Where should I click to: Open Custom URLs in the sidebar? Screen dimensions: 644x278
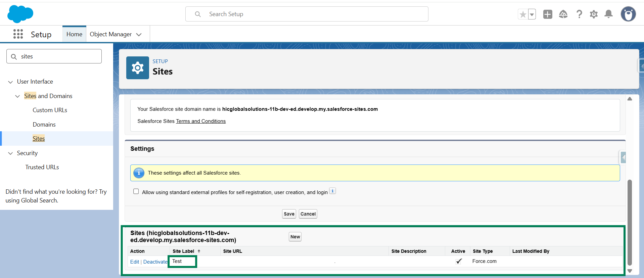50,110
